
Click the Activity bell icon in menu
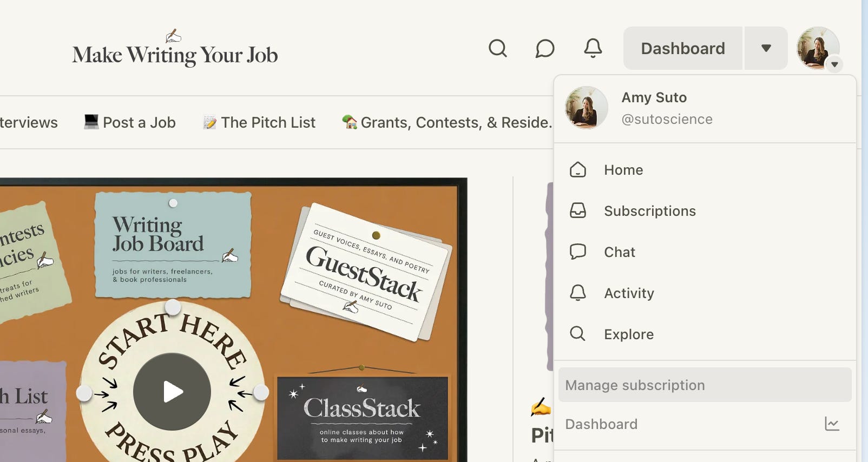pyautogui.click(x=578, y=293)
